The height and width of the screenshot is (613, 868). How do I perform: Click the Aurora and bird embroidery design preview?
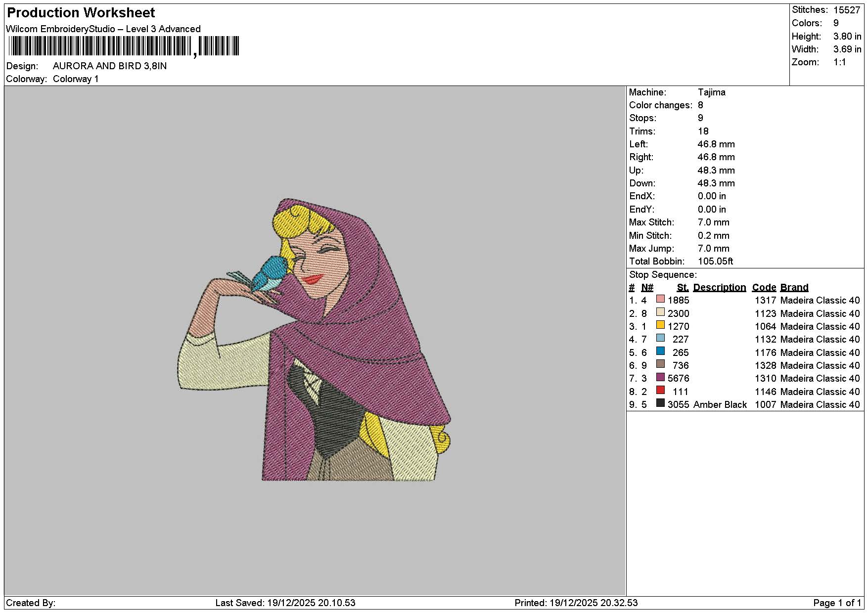315,340
